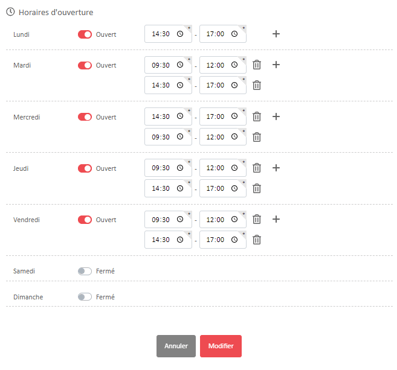Delete Mardi's 09:30 to 12:00 slot
Image resolution: width=397 pixels, height=370 pixels.
[256, 65]
